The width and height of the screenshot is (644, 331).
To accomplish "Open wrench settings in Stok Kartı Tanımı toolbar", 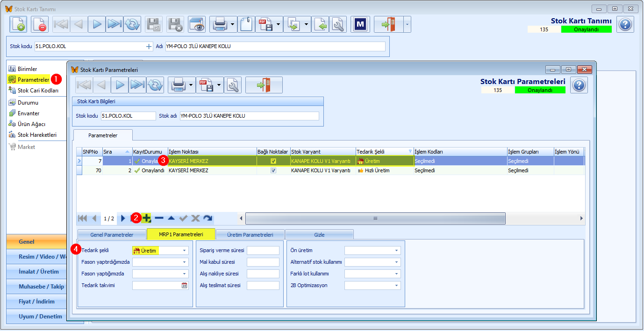I will click(x=337, y=24).
